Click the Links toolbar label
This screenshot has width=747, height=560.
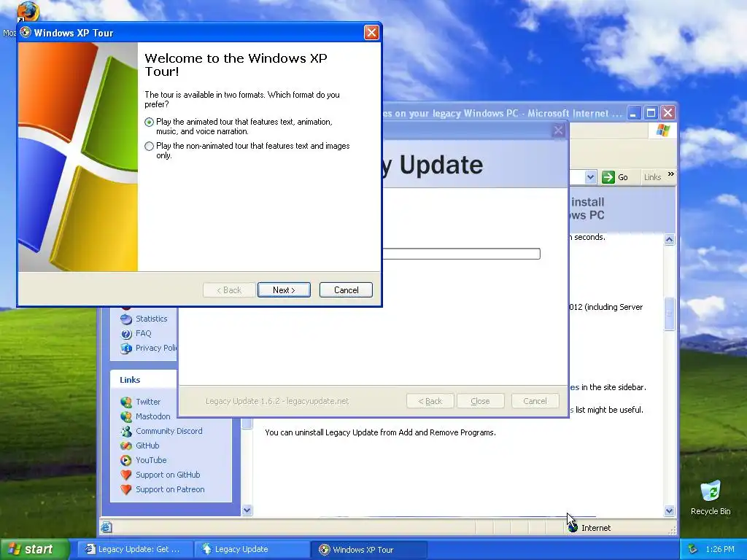pyautogui.click(x=652, y=177)
